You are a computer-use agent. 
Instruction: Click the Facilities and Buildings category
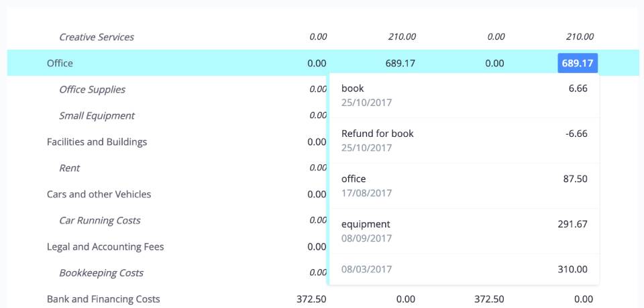(97, 142)
